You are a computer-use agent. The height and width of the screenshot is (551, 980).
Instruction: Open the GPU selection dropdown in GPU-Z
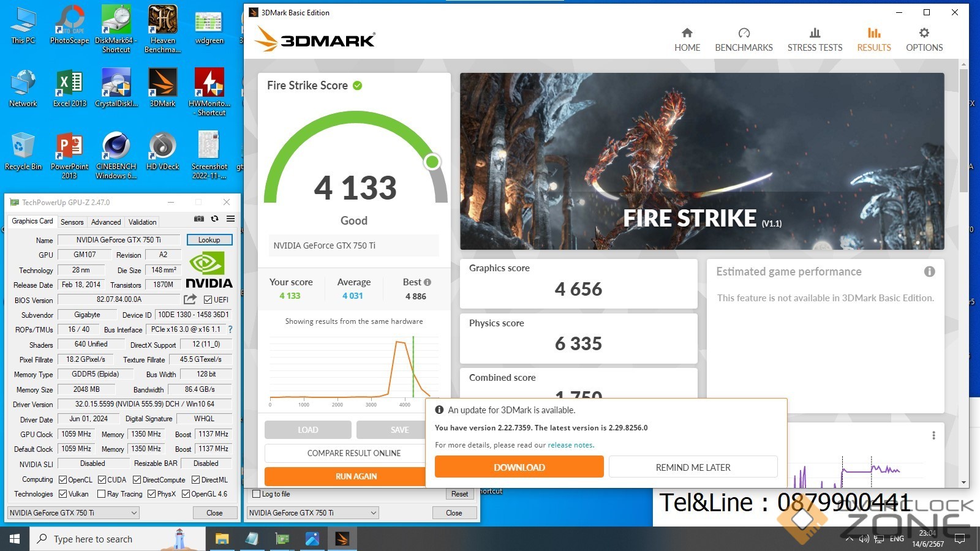(x=73, y=513)
